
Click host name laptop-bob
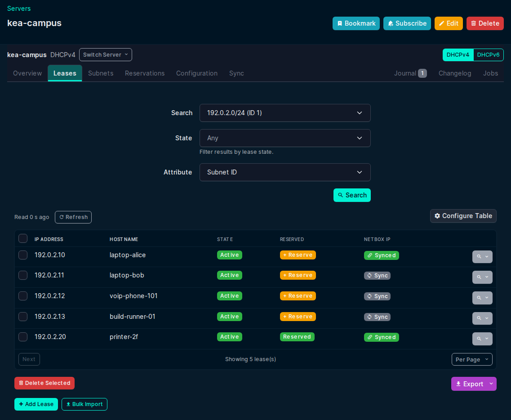tap(127, 275)
